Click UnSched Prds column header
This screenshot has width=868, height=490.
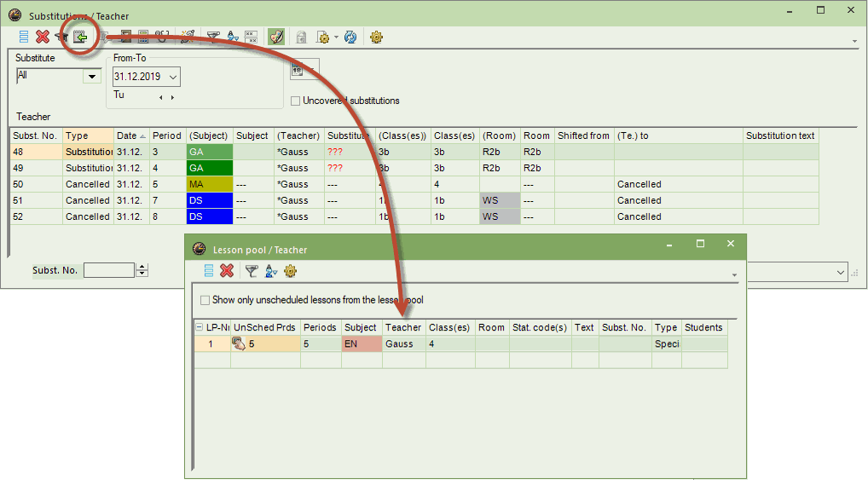pyautogui.click(x=265, y=327)
